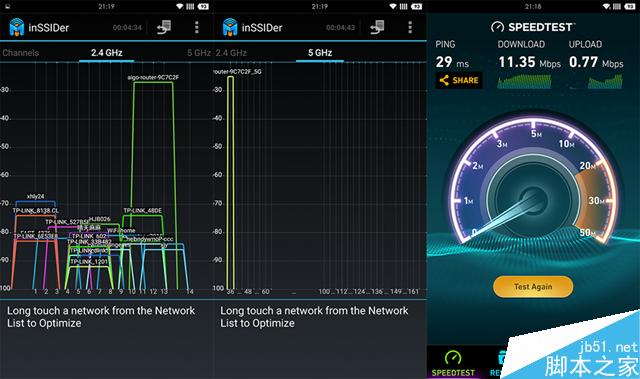Tap the inSSIDer logo in the middle panel

pos(230,27)
